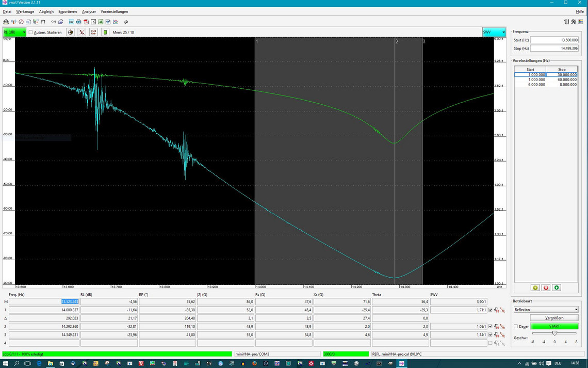588x368 pixels.
Task: Open the Analyser menu
Action: coord(89,12)
